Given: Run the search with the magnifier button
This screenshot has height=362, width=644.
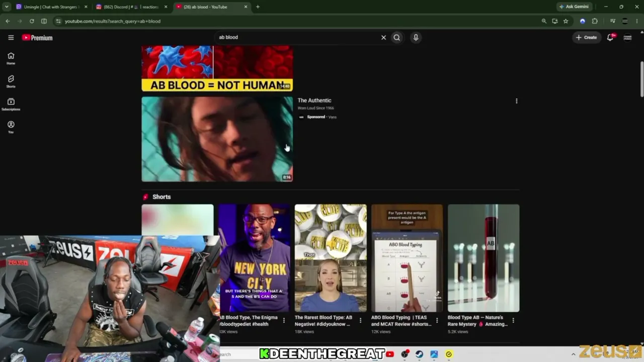Looking at the screenshot, I should point(397,37).
